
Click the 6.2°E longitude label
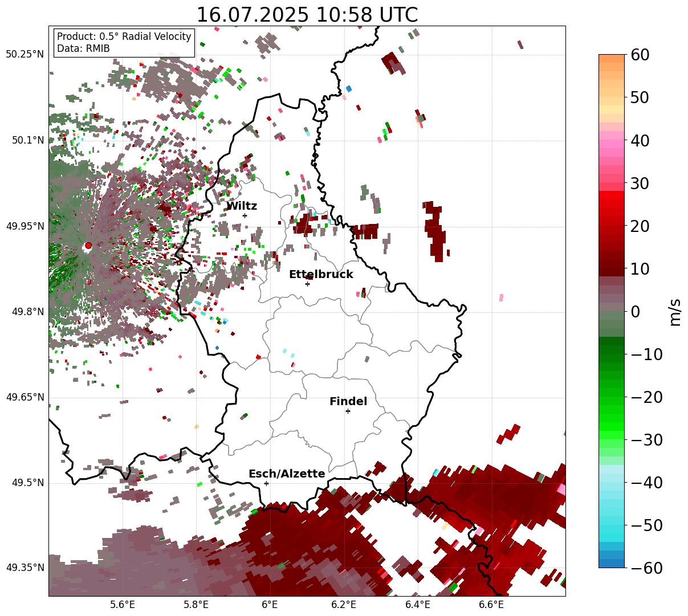tap(344, 605)
